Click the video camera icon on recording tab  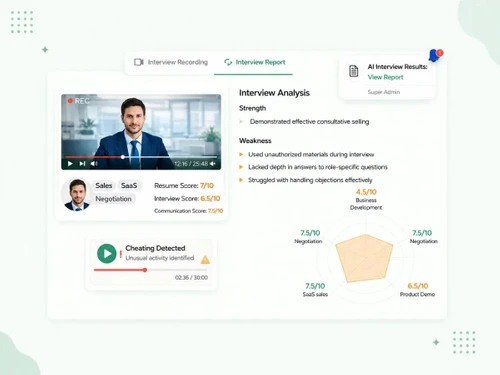pyautogui.click(x=139, y=62)
